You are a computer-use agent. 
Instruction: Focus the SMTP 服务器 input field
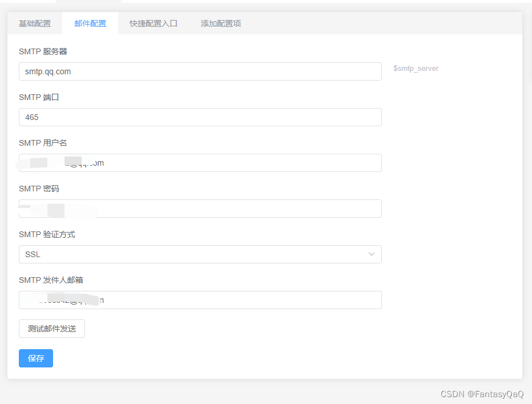pyautogui.click(x=200, y=71)
